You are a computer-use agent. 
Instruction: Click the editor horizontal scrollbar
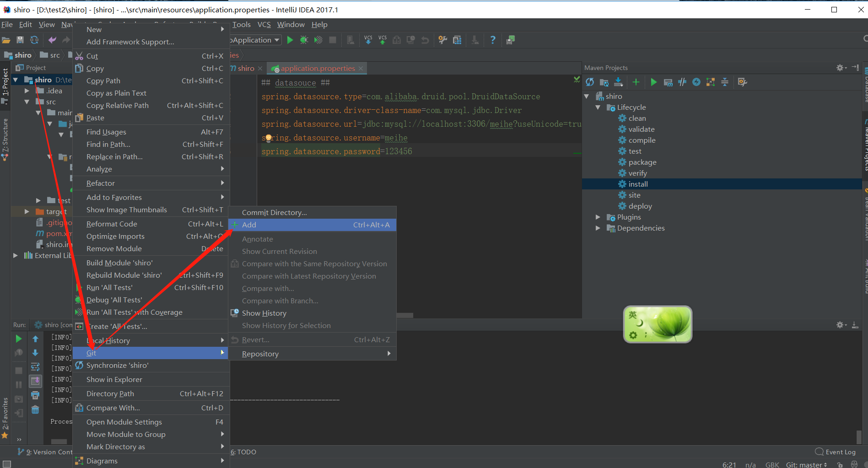pyautogui.click(x=405, y=315)
